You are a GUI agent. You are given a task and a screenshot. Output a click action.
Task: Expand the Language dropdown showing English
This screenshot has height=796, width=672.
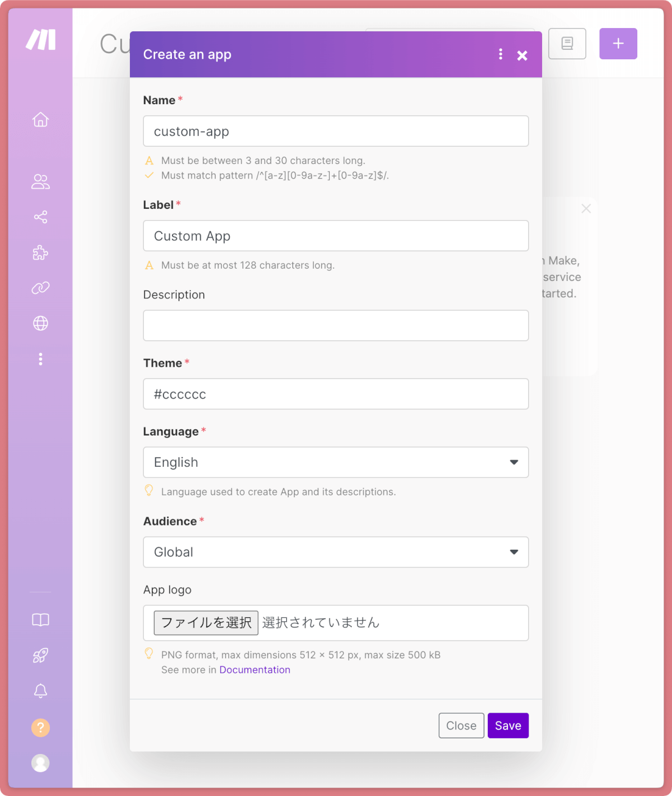pyautogui.click(x=336, y=462)
